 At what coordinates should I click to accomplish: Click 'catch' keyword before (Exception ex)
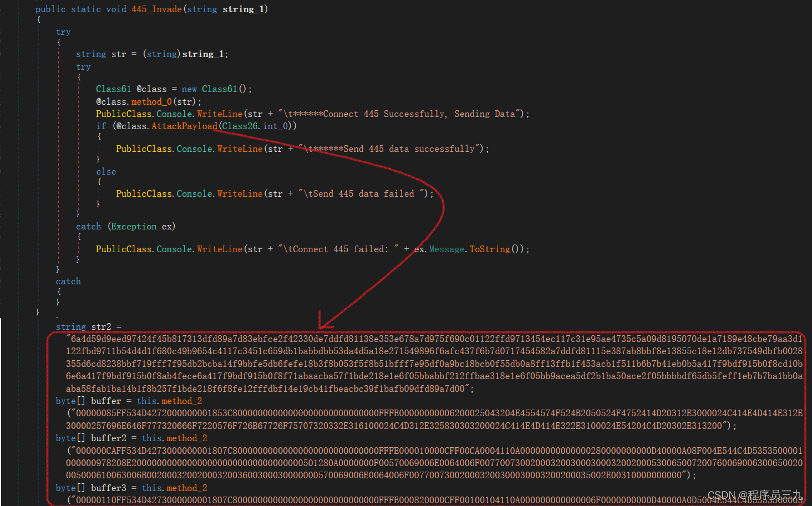tap(88, 227)
